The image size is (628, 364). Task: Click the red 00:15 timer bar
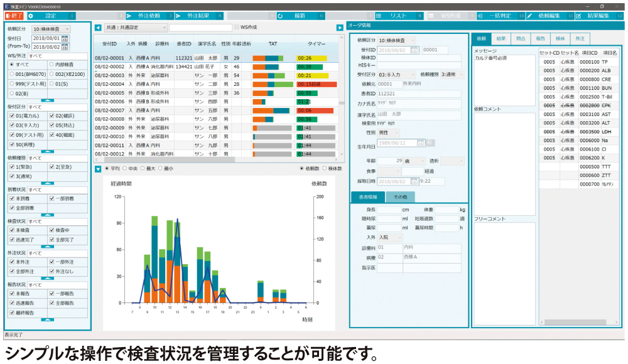pos(311,84)
